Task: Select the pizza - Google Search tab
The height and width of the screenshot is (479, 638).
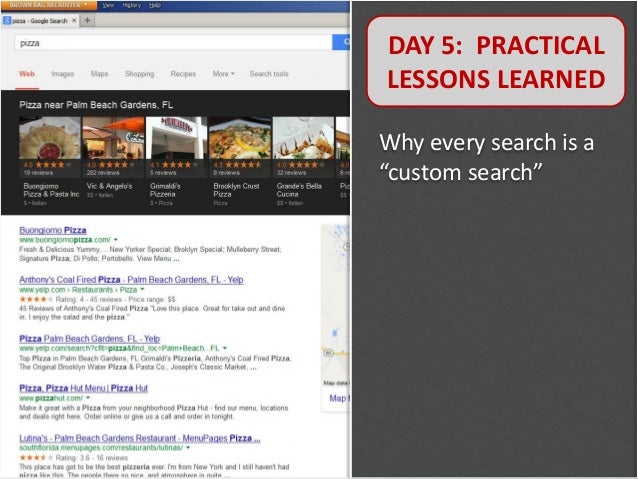Action: pyautogui.click(x=39, y=21)
